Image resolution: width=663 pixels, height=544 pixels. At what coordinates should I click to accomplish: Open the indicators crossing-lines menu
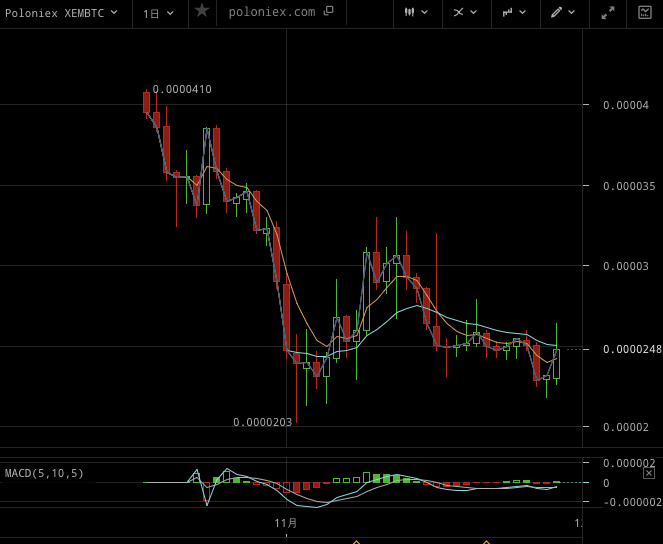458,12
